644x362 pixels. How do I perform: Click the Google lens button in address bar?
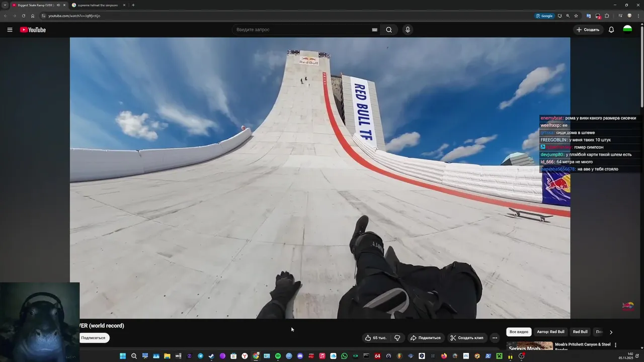[x=544, y=16]
